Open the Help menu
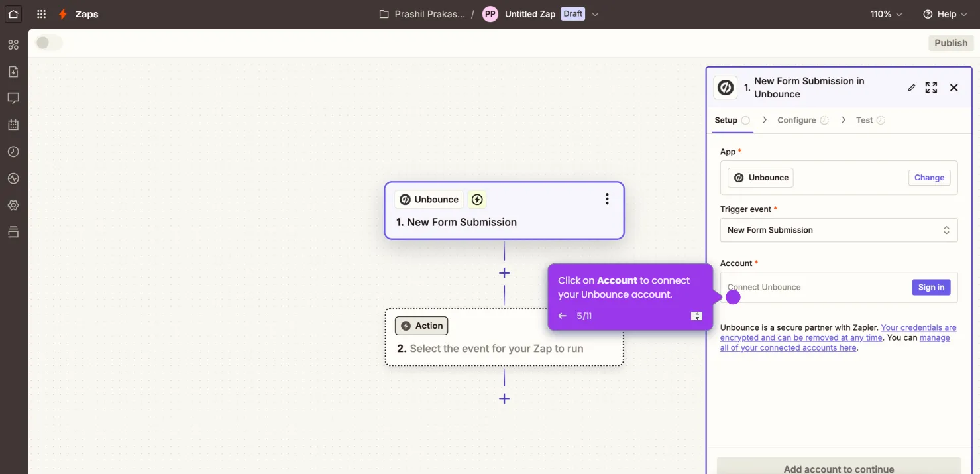 945,14
